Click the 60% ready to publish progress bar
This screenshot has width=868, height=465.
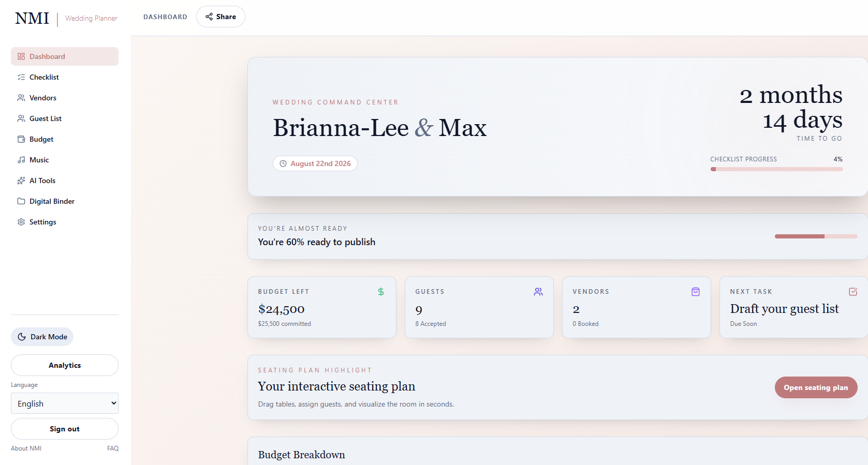(816, 236)
